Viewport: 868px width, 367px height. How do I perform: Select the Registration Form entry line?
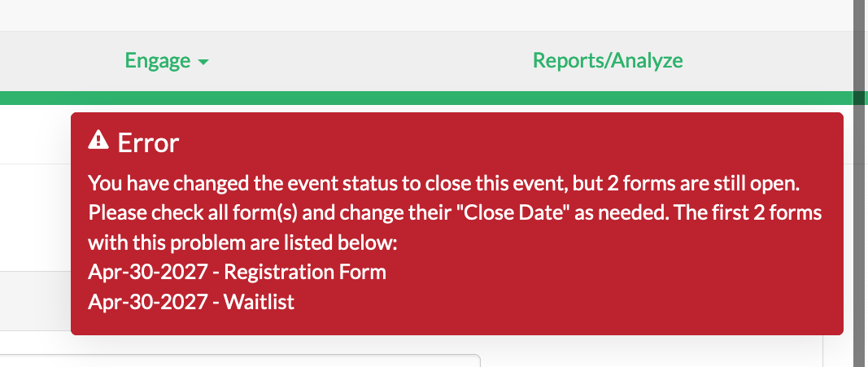237,273
